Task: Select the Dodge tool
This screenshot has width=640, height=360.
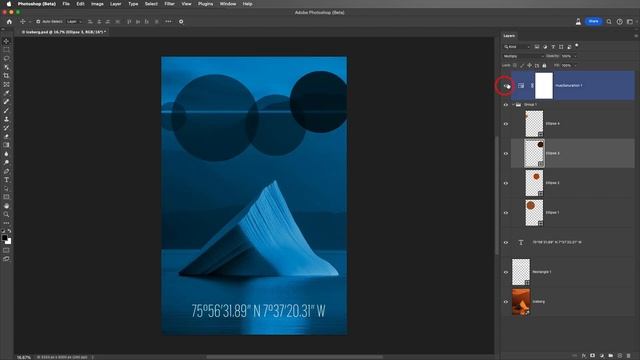Action: point(6,162)
